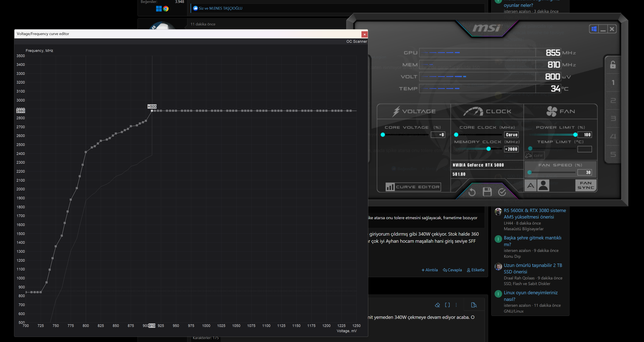Click the speedometer Clock icon
The width and height of the screenshot is (644, 342).
473,111
